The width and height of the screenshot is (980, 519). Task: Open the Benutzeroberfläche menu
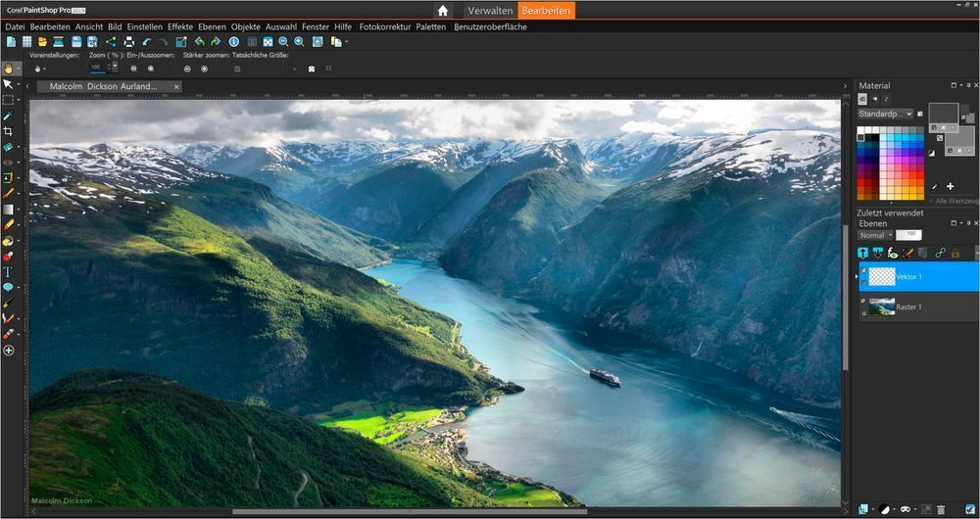coord(491,26)
